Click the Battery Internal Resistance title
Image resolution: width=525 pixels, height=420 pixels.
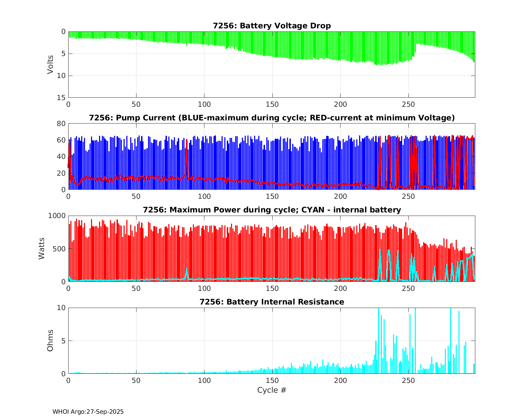click(272, 302)
